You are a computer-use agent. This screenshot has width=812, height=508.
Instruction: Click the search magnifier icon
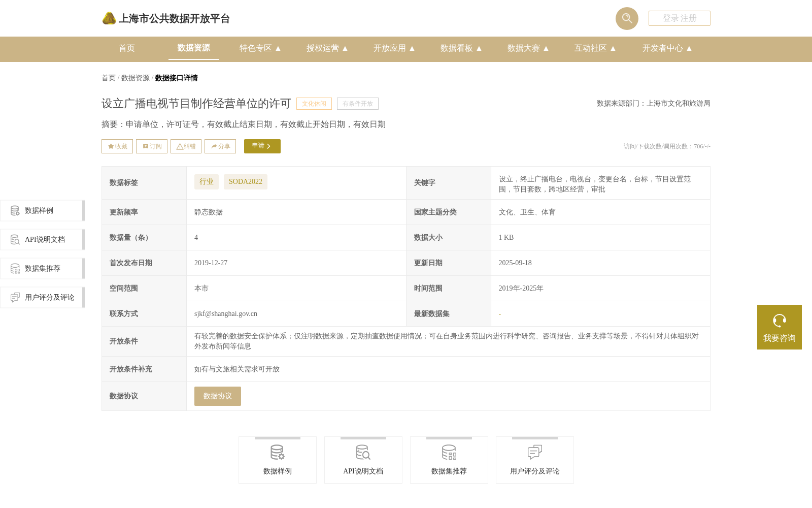tap(627, 18)
